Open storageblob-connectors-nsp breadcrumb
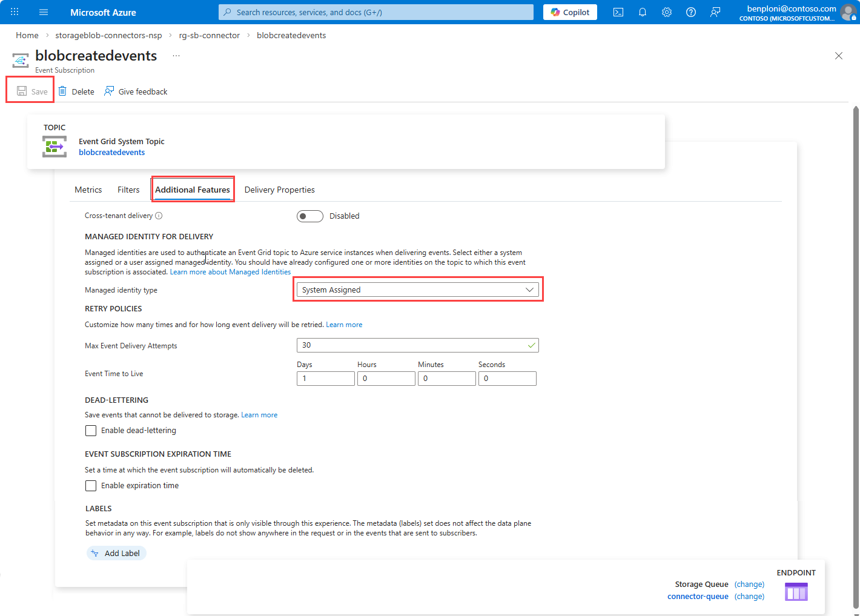 [109, 35]
